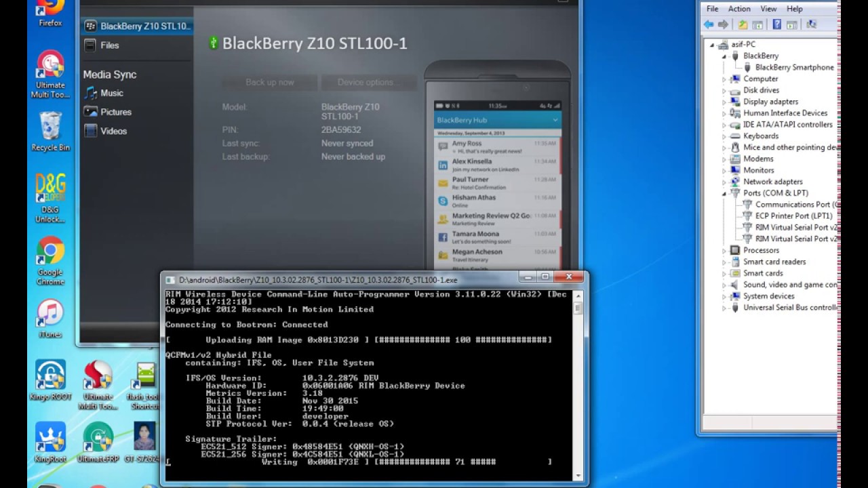Expand the Disk drives category
The image size is (868, 488).
tap(724, 91)
